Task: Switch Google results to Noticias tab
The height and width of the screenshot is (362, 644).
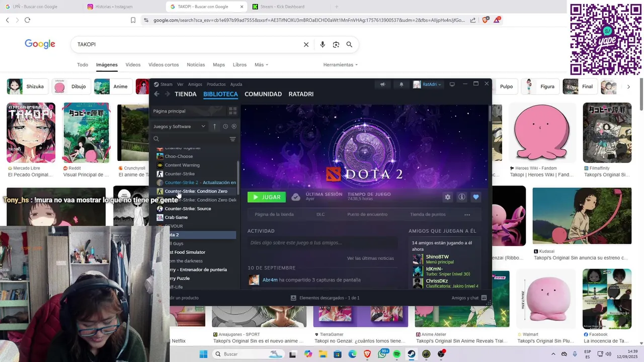Action: [x=196, y=65]
